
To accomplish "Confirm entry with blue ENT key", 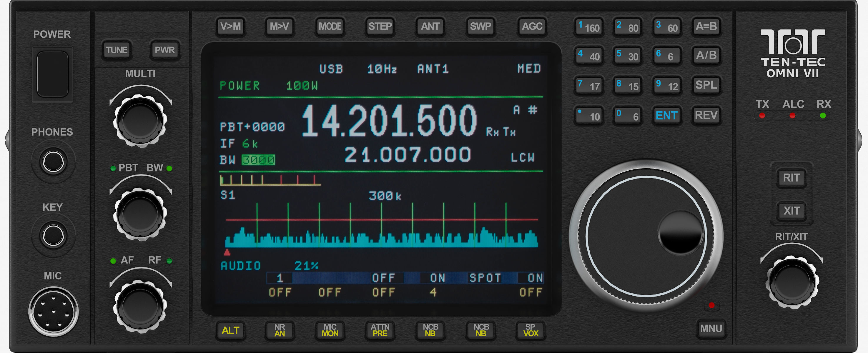I will coord(667,116).
